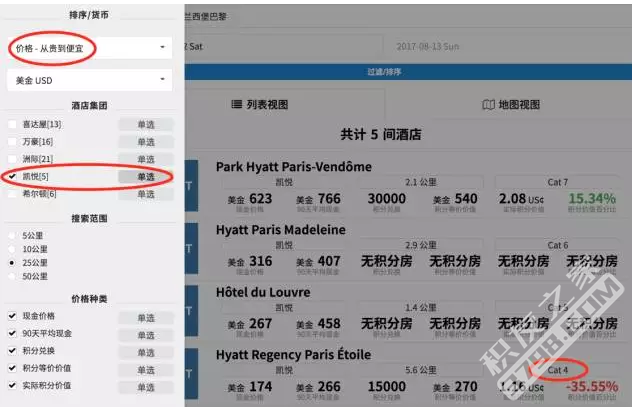Open Park Hyatt Paris-Vendôme hotel
632x408 pixels.
[294, 167]
